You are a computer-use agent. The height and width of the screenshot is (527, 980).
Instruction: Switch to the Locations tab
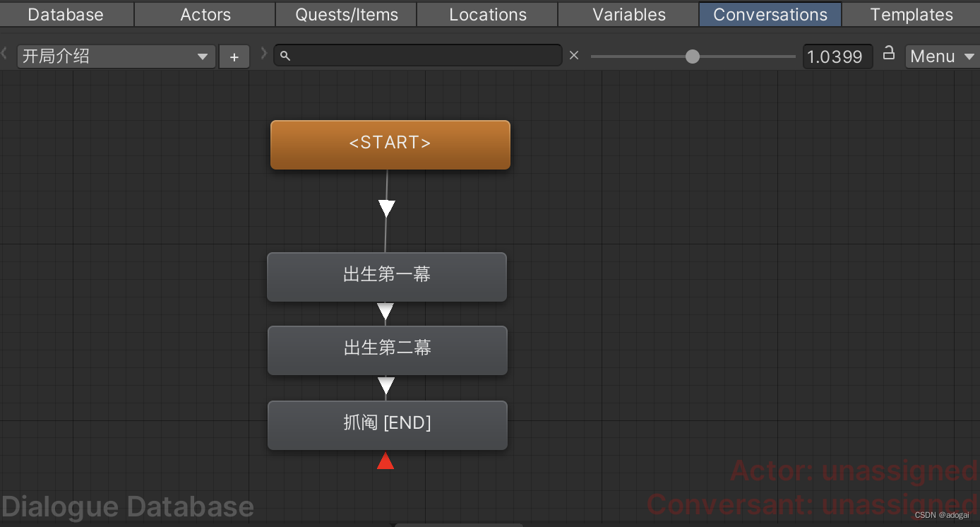click(486, 14)
